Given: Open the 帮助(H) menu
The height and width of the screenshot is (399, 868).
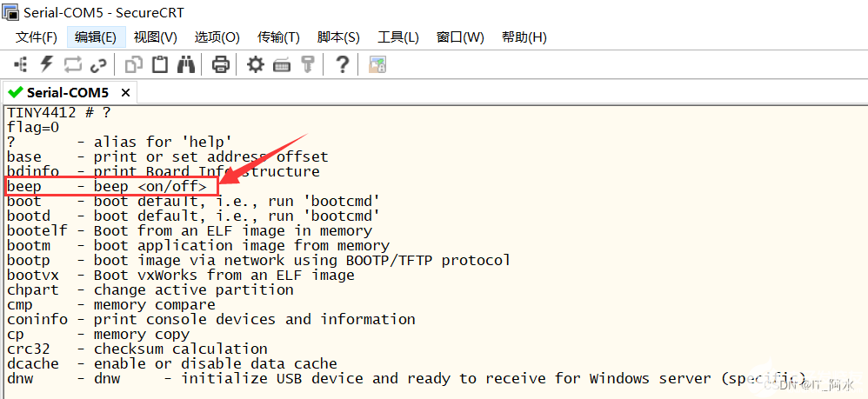Looking at the screenshot, I should [x=524, y=37].
